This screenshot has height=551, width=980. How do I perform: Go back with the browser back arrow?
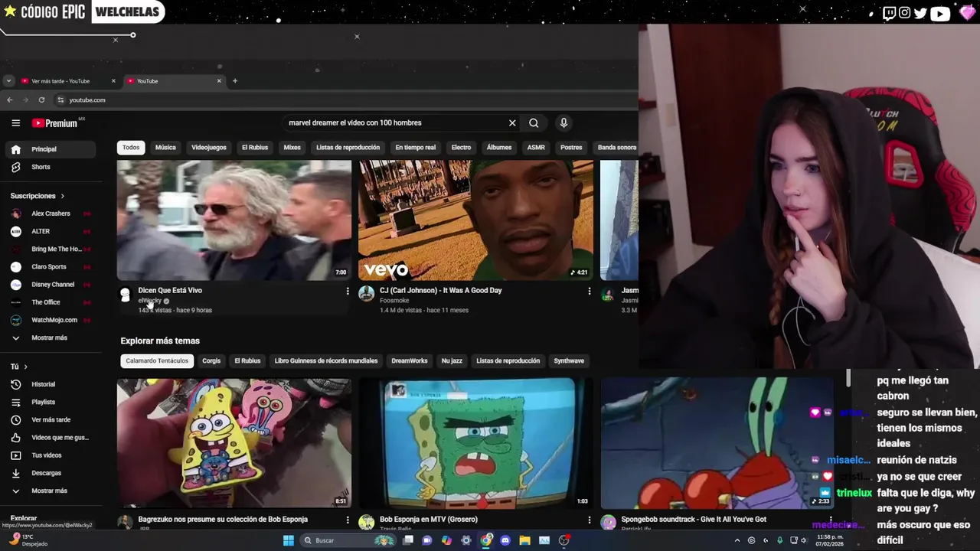click(9, 99)
